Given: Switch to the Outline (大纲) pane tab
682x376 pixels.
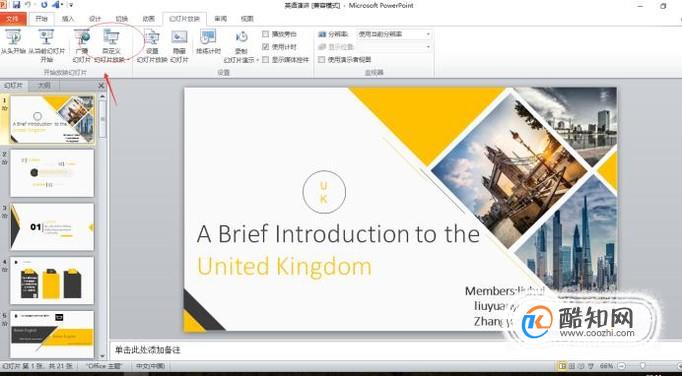Looking at the screenshot, I should pos(44,85).
